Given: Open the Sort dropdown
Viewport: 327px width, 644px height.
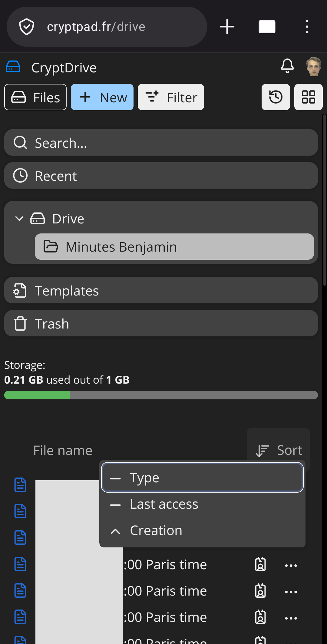Looking at the screenshot, I should (x=279, y=450).
